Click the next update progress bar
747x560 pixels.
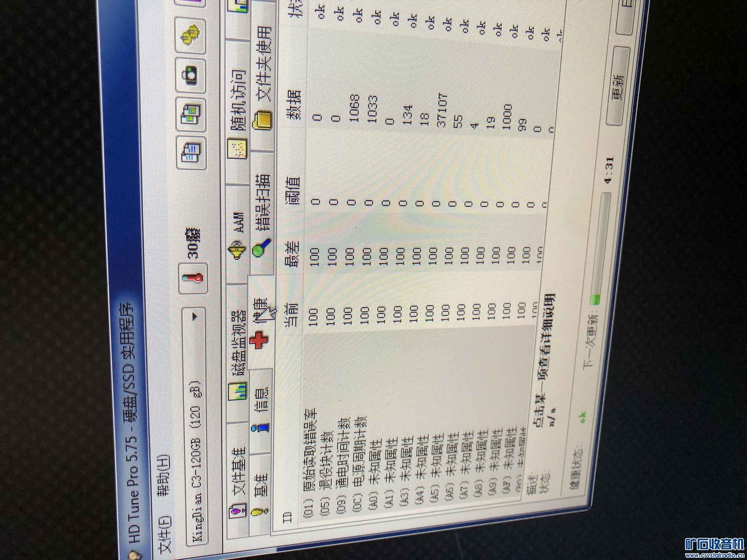tap(600, 248)
